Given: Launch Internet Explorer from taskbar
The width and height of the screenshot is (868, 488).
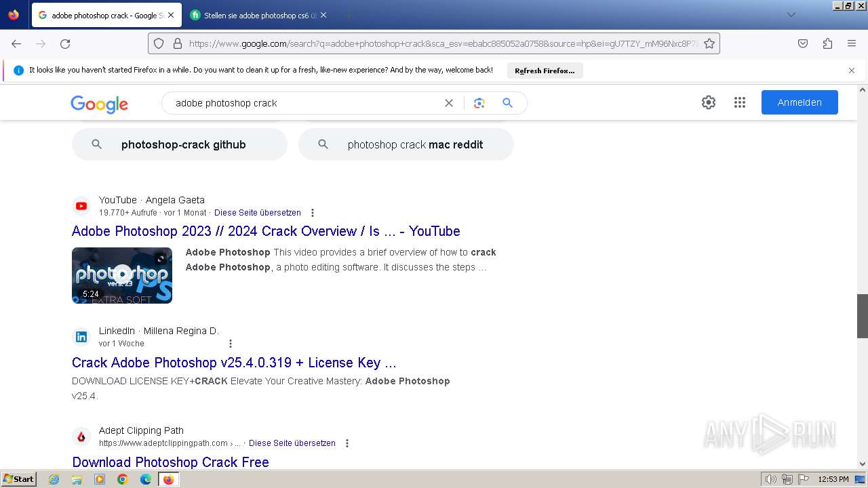Looking at the screenshot, I should point(54,479).
